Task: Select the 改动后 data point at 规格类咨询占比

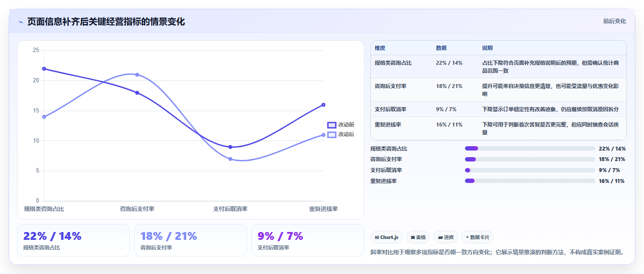Action: pos(44,117)
